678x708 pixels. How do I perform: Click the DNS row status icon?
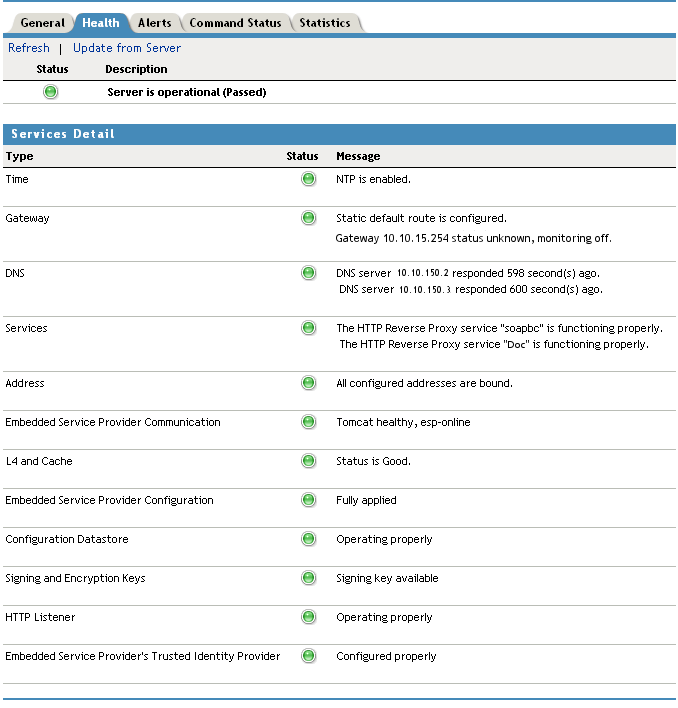pyautogui.click(x=309, y=273)
